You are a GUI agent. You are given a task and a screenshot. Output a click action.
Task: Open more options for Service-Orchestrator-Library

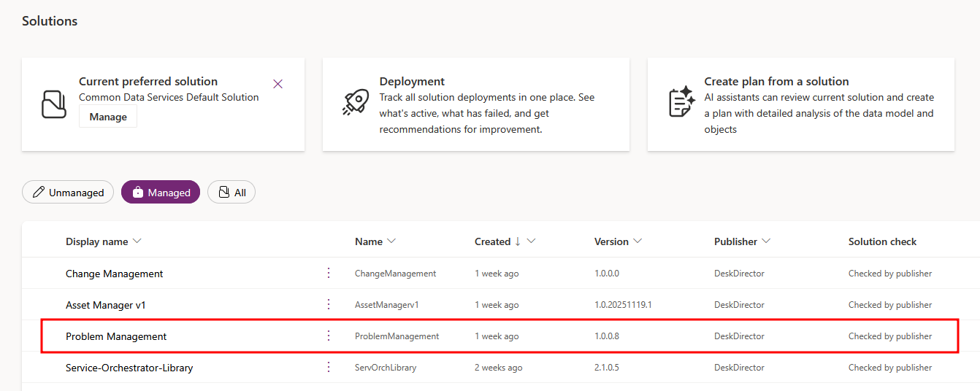[x=329, y=367]
